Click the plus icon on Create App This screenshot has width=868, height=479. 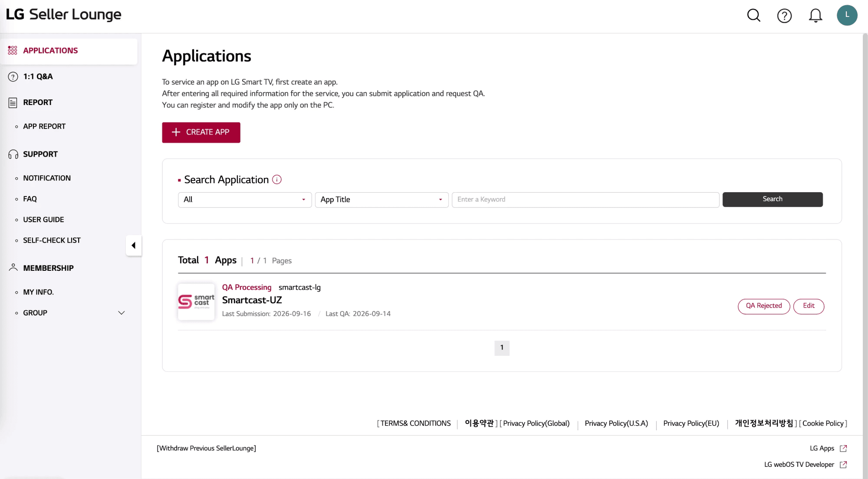tap(176, 132)
